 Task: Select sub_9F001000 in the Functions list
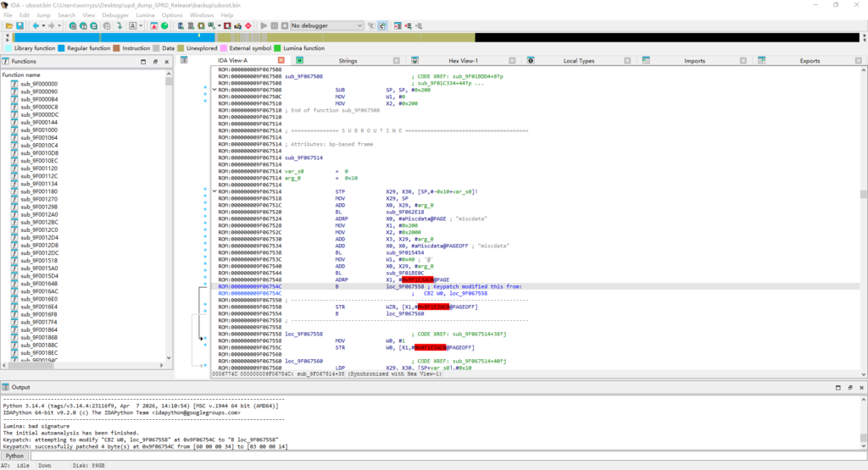pos(39,130)
